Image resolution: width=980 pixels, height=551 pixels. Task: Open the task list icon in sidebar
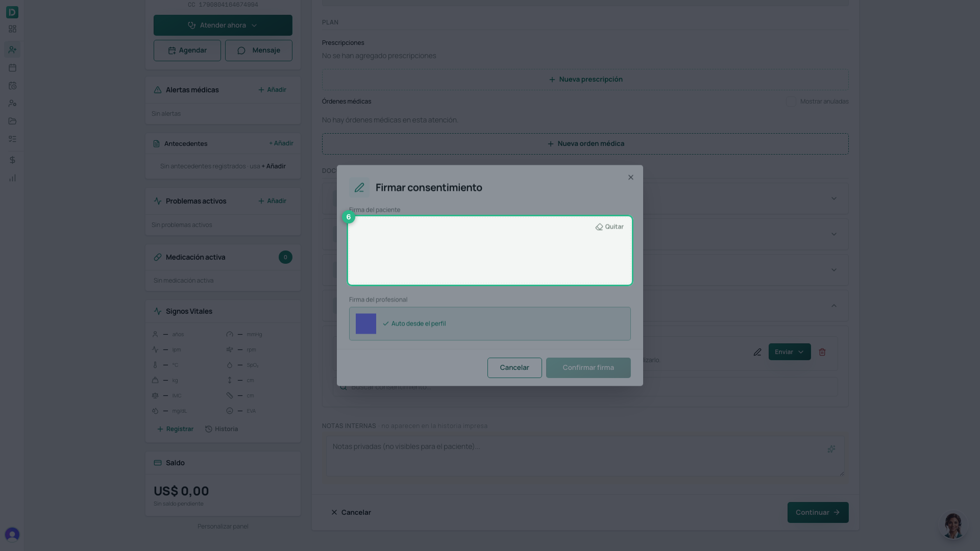(12, 139)
